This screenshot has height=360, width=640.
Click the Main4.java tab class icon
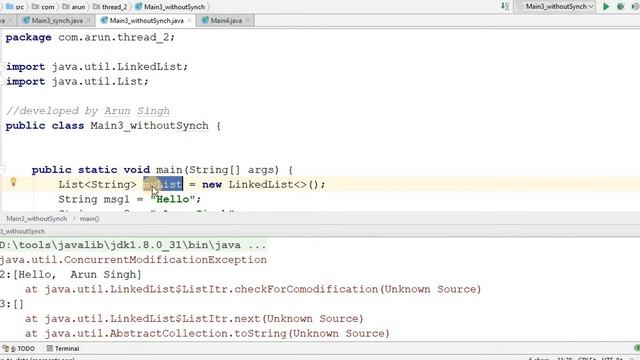pyautogui.click(x=205, y=20)
